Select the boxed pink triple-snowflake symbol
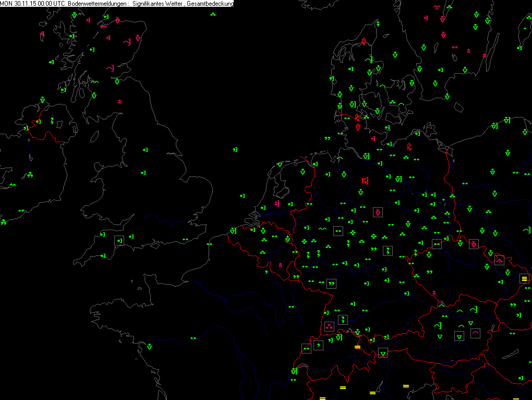 (x=329, y=327)
